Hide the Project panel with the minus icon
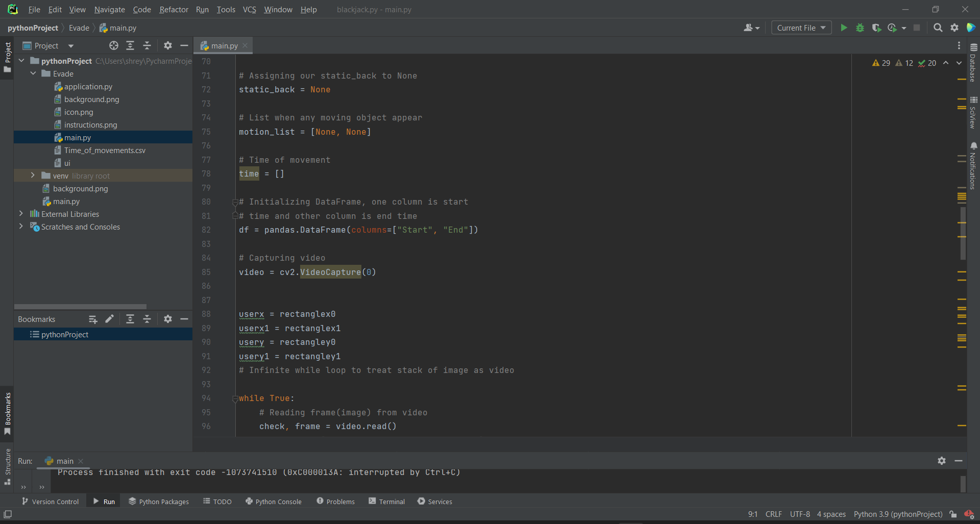The image size is (980, 524). tap(184, 46)
